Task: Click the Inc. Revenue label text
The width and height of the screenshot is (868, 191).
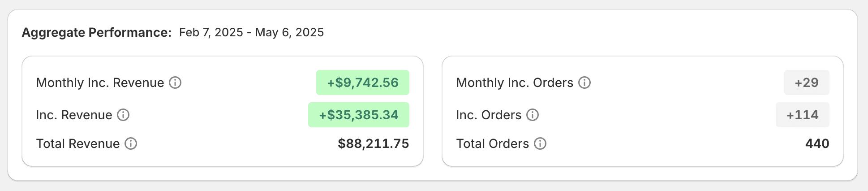Action: click(74, 115)
